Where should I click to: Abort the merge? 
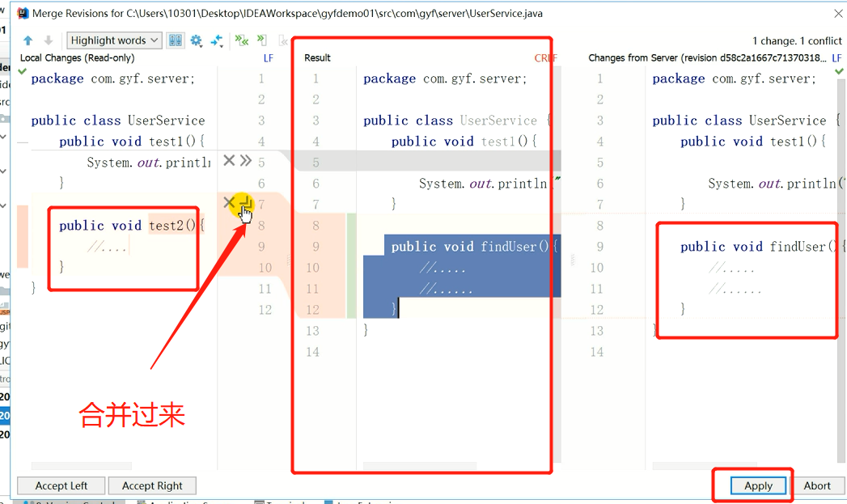[x=817, y=485]
